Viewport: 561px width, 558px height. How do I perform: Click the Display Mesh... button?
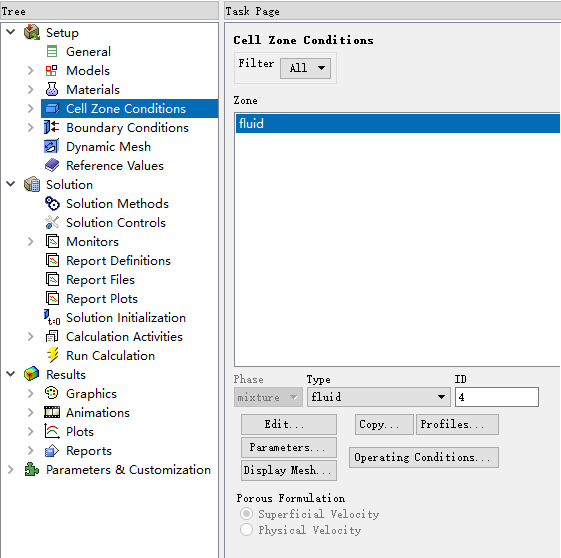pyautogui.click(x=289, y=470)
